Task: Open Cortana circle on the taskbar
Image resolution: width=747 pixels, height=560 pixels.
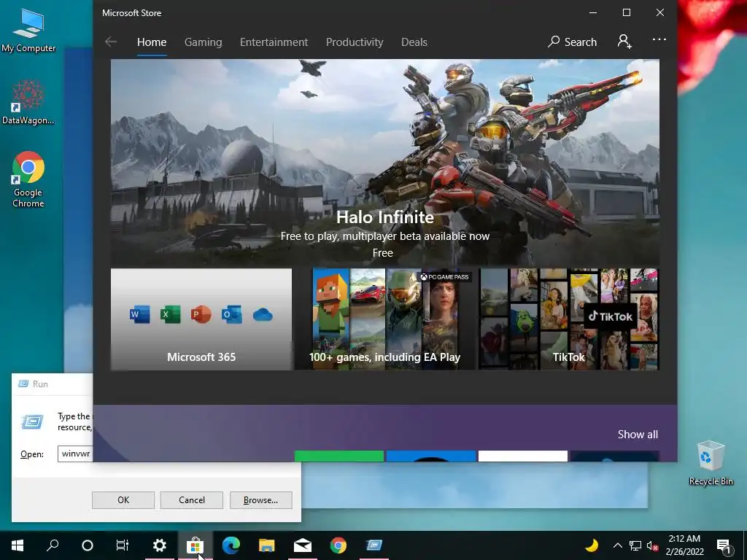Action: (88, 545)
